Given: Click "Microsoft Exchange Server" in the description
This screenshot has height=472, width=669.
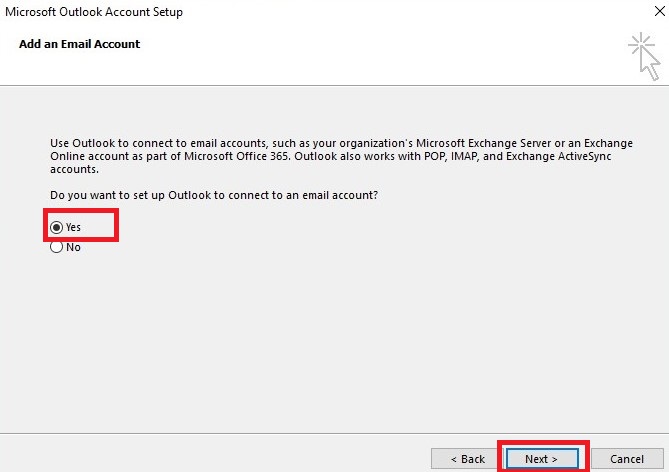Looking at the screenshot, I should pos(486,144).
